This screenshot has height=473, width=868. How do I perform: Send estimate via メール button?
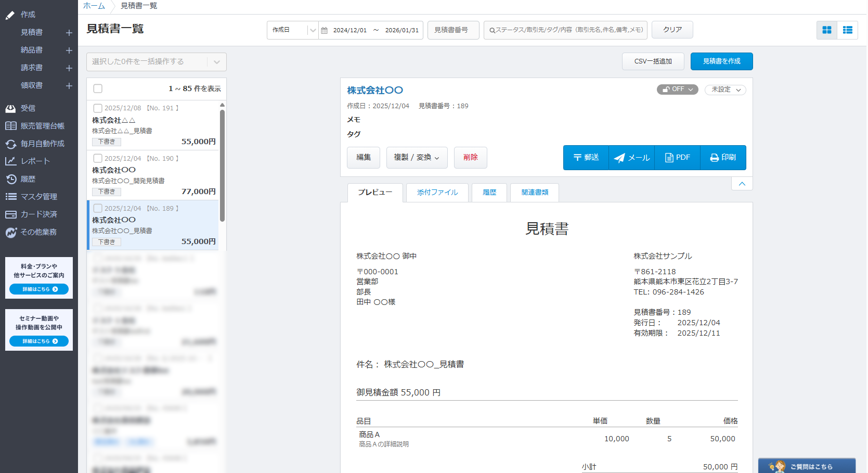(x=631, y=158)
